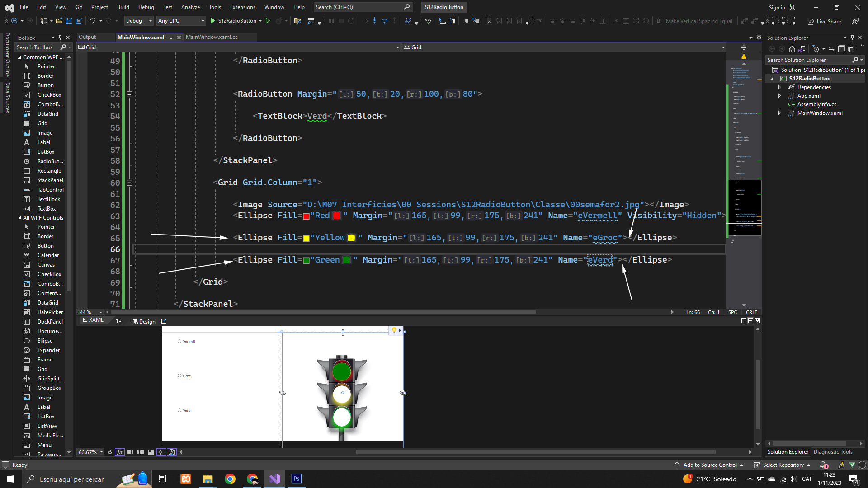The image size is (868, 488).
Task: Pop out the XAML pane
Action: tap(164, 321)
